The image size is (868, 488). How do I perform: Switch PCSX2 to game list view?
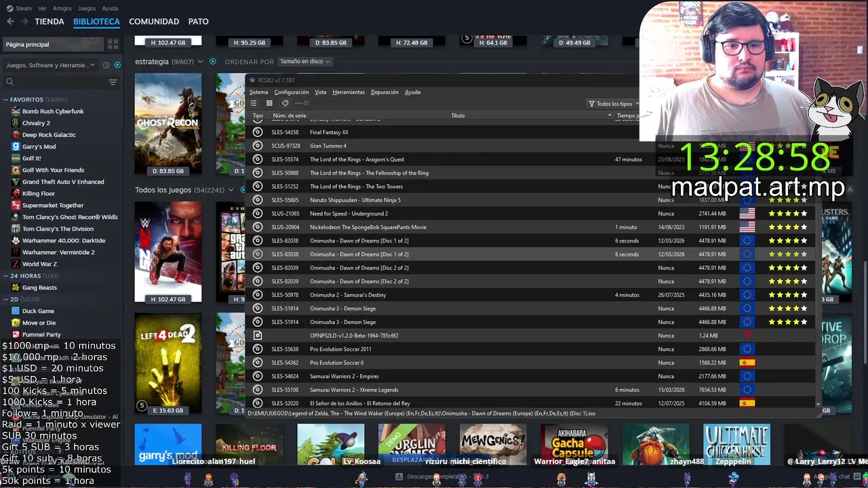click(254, 104)
